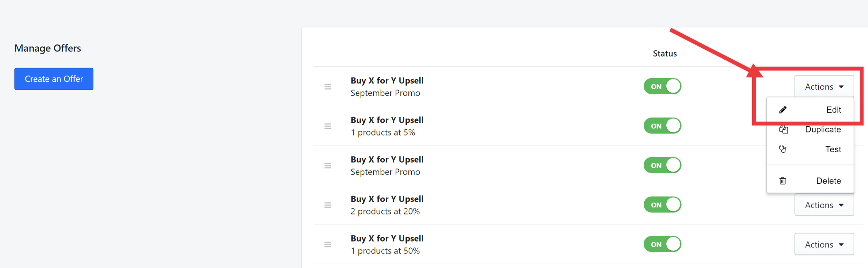Collapse the open Actions dropdown in first row
Viewport: 868px width, 268px height.
(x=824, y=86)
